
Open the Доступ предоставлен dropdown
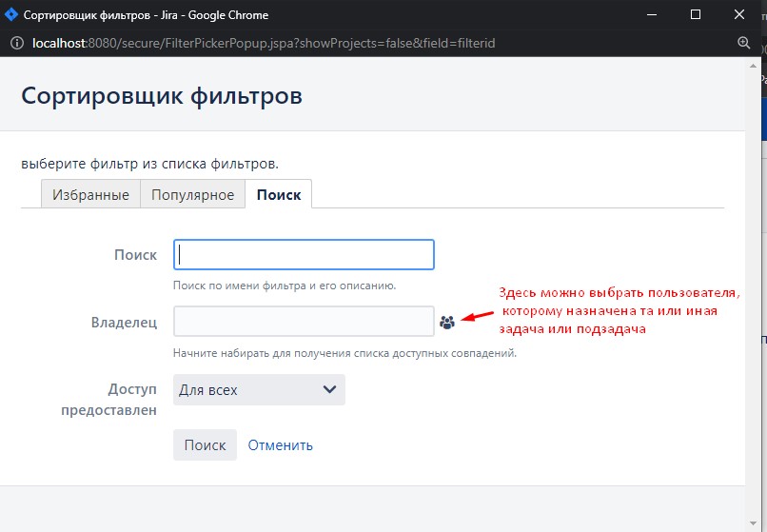pos(259,389)
